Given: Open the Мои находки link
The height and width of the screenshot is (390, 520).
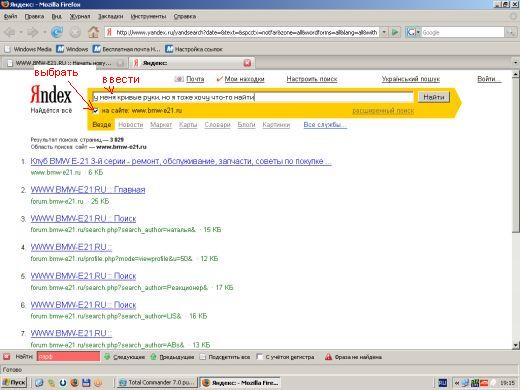Looking at the screenshot, I should (x=244, y=79).
